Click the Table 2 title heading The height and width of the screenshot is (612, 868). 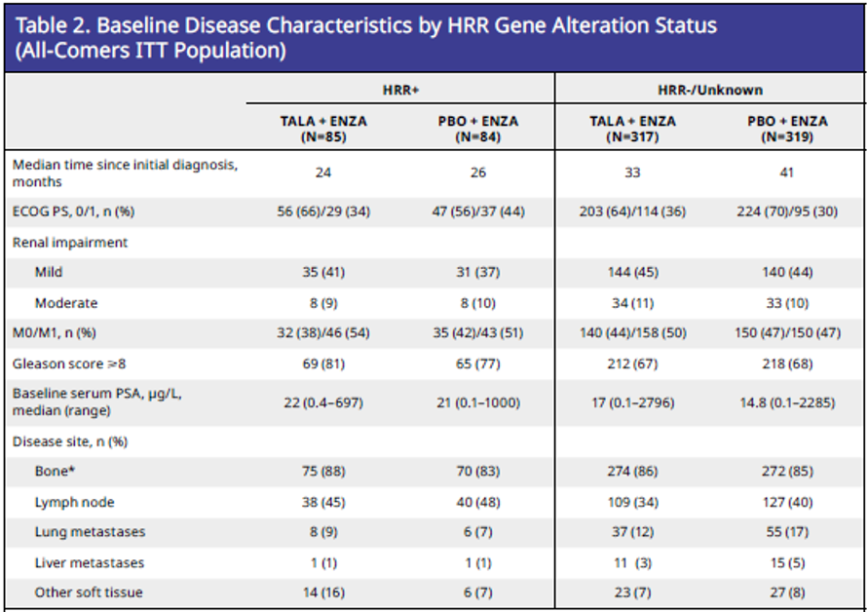[364, 37]
